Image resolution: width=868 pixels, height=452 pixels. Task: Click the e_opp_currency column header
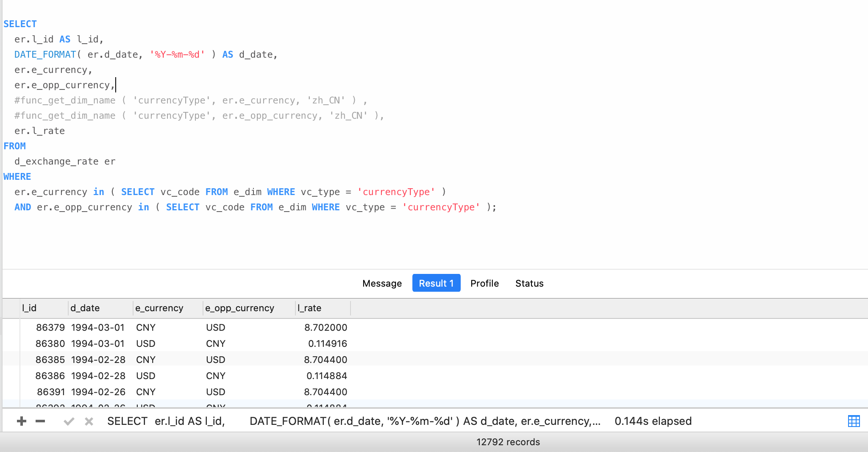coord(249,308)
